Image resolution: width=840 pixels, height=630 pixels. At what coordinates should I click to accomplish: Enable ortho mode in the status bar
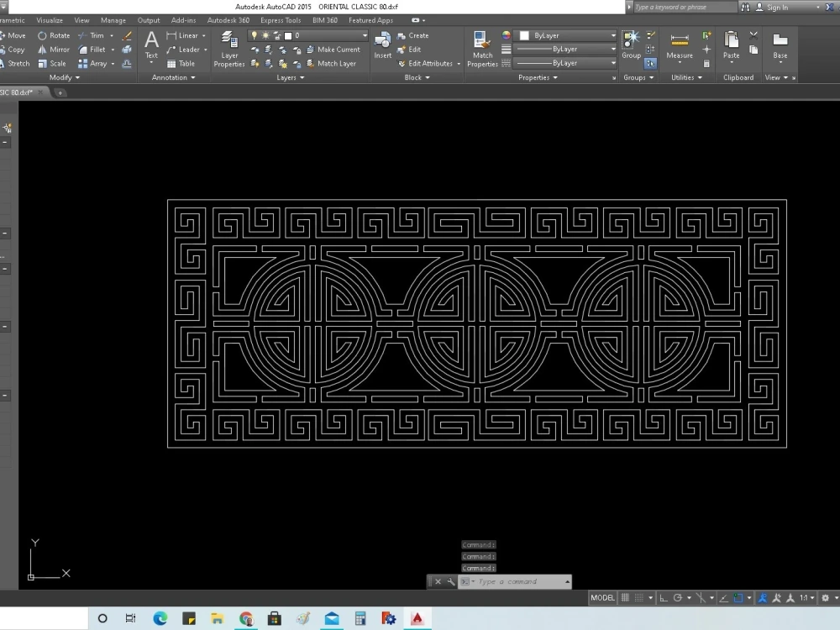tap(663, 597)
